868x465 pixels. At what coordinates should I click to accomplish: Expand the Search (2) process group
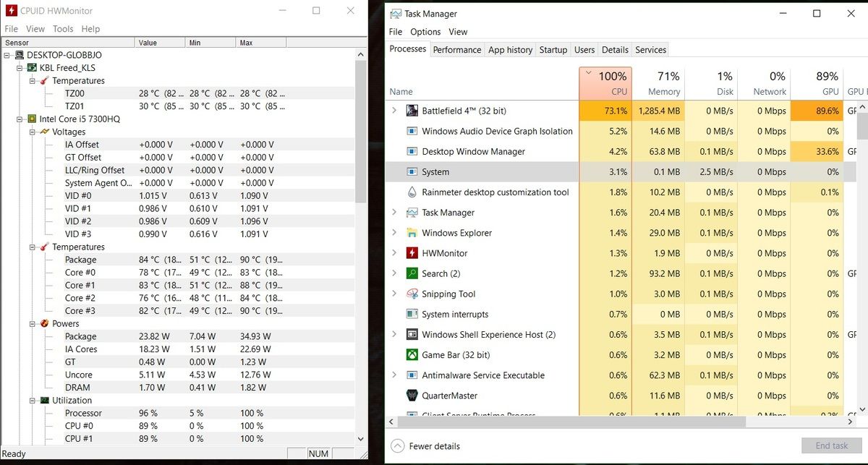(394, 273)
